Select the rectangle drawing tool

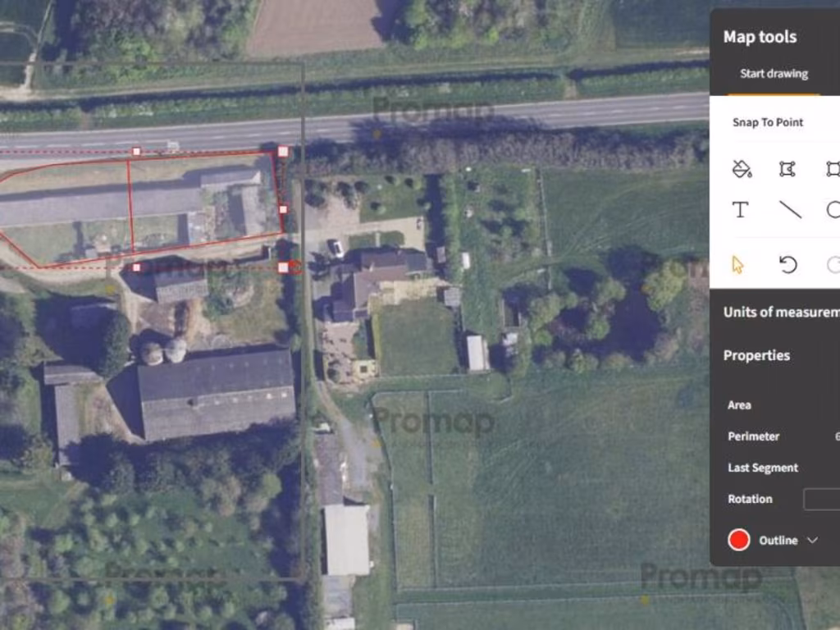833,169
